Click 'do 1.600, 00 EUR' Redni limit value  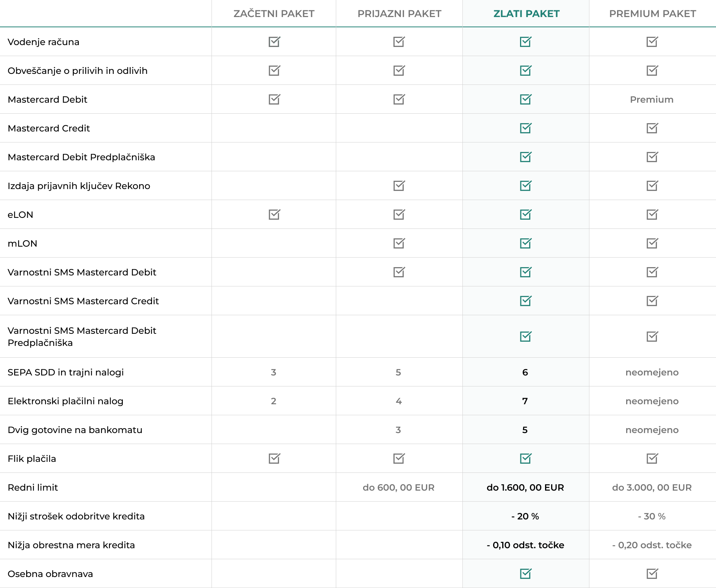[525, 488]
